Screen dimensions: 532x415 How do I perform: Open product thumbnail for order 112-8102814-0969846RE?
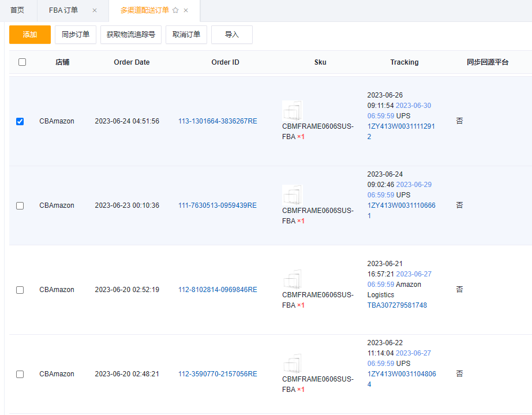pyautogui.click(x=293, y=279)
